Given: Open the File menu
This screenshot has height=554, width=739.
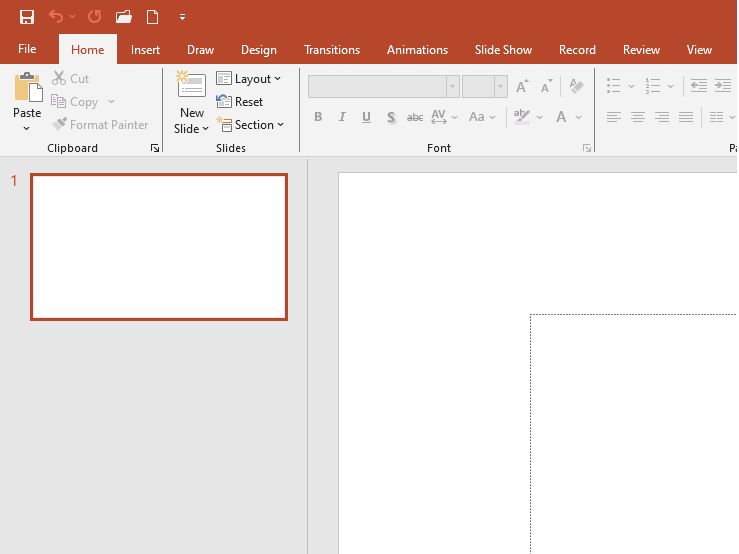Looking at the screenshot, I should (27, 50).
